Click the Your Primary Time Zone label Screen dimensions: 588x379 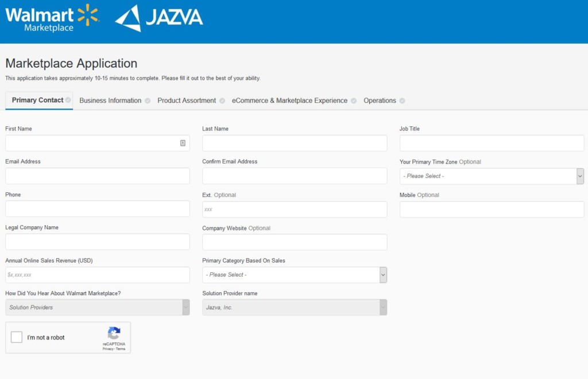click(428, 162)
